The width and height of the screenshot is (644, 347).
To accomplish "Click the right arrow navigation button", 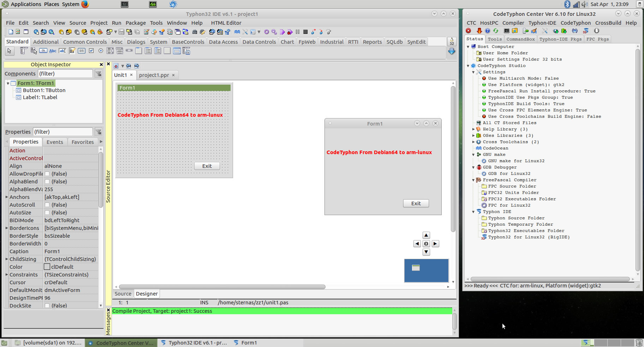I will pyautogui.click(x=435, y=244).
